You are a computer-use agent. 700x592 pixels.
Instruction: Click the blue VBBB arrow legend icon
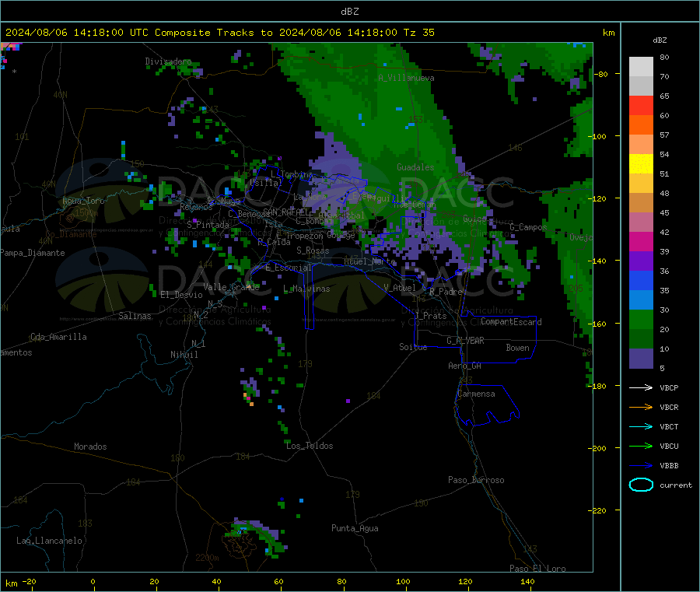[x=641, y=465]
